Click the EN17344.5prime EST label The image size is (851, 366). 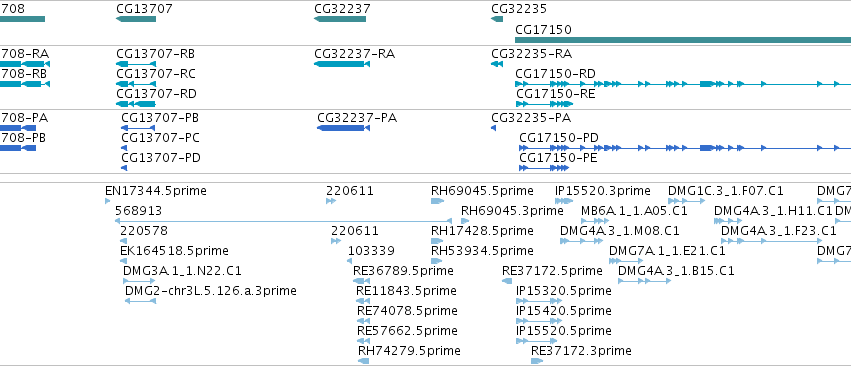tap(156, 191)
